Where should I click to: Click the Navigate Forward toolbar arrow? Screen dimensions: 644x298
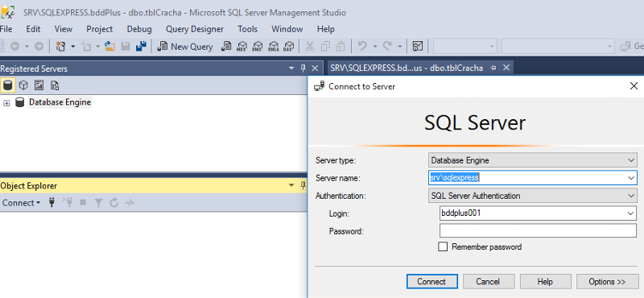39,47
